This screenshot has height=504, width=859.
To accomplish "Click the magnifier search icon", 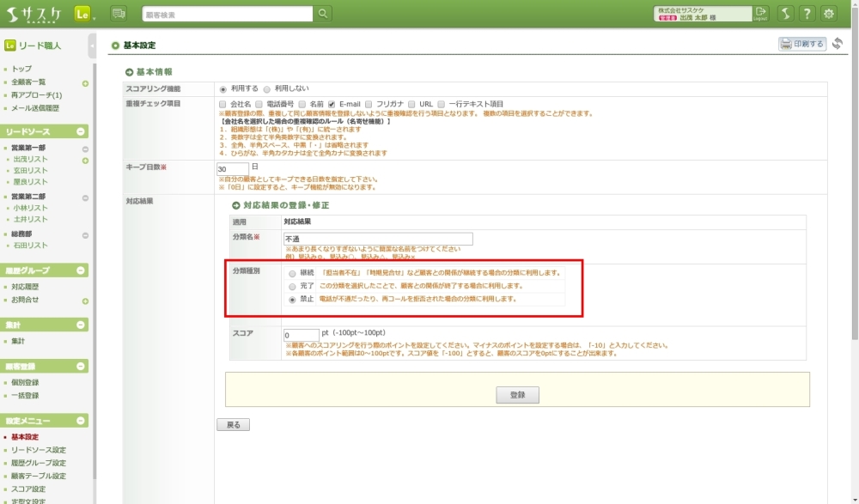I will [323, 13].
